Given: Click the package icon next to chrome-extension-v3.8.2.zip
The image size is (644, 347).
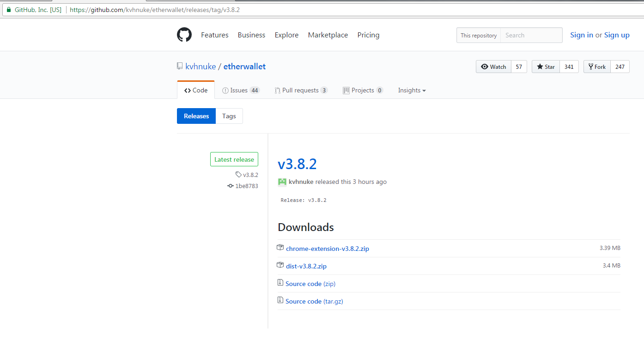Looking at the screenshot, I should pyautogui.click(x=280, y=248).
